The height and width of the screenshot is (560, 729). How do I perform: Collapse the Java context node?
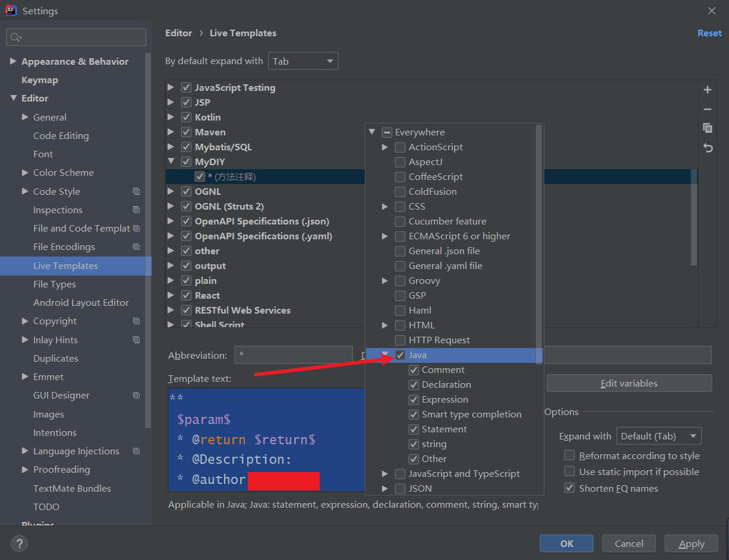[385, 355]
